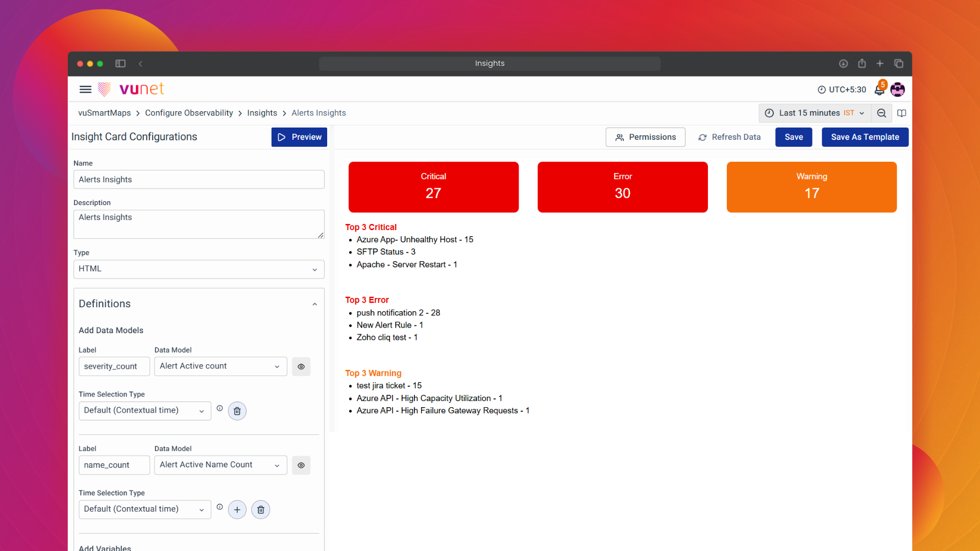Click the Permissions button
The image size is (980, 551).
645,137
